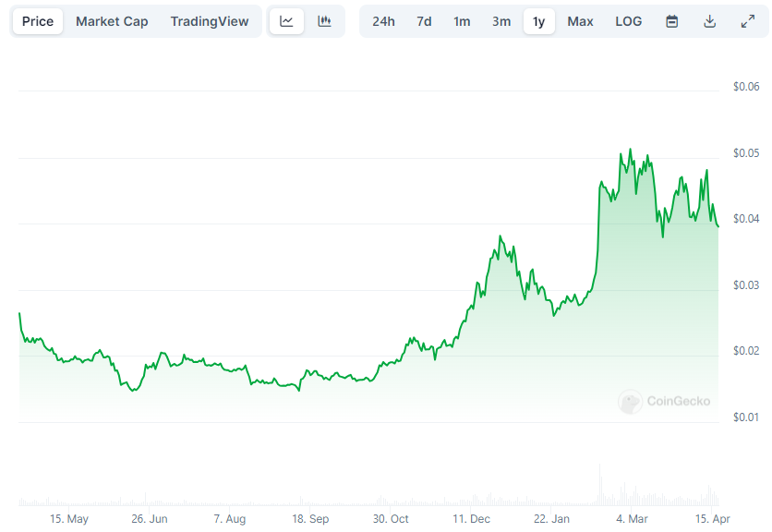This screenshot has width=772, height=532.
Task: Expand chart to fullscreen
Action: pos(748,21)
